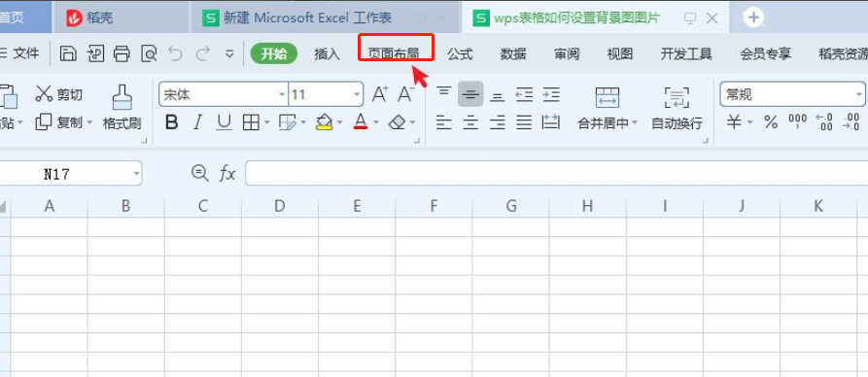Increase font size with A+ icon
Image resolution: width=868 pixels, height=377 pixels.
click(380, 94)
